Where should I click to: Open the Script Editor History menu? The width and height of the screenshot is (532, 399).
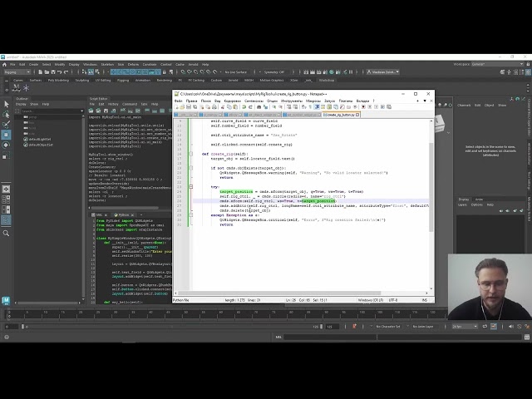113,104
